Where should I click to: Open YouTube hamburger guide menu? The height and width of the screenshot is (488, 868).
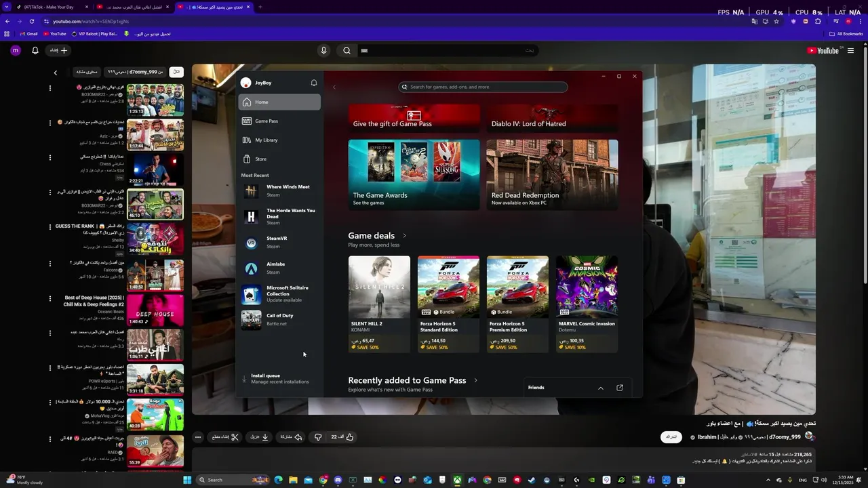point(850,50)
